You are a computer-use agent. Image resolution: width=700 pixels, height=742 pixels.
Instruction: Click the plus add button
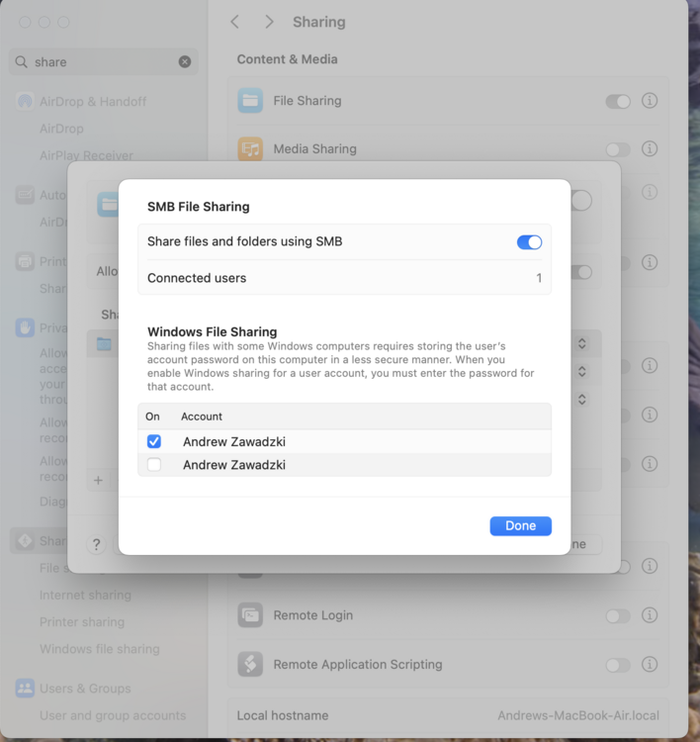coord(99,480)
